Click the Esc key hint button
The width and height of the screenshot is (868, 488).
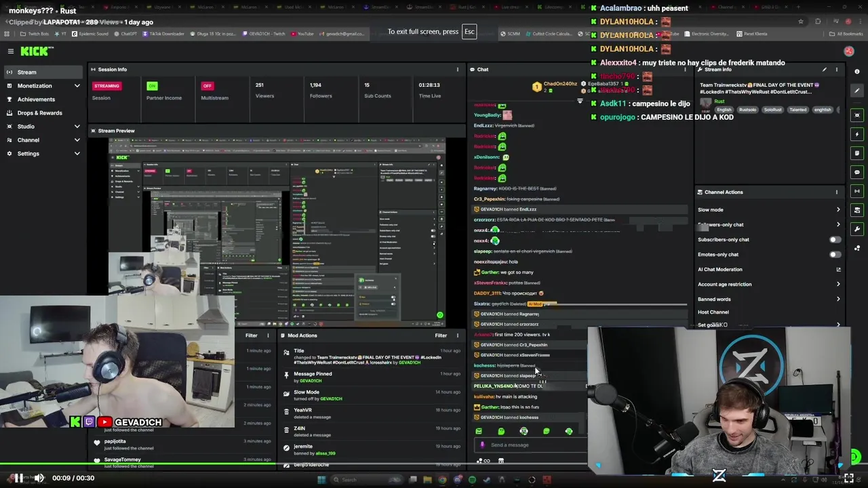click(x=469, y=32)
